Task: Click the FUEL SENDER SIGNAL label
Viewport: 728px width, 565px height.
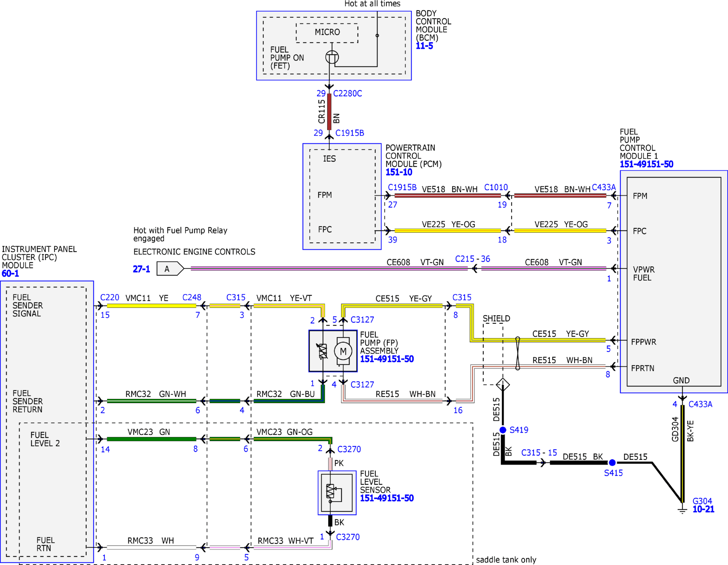Action: coord(28,306)
